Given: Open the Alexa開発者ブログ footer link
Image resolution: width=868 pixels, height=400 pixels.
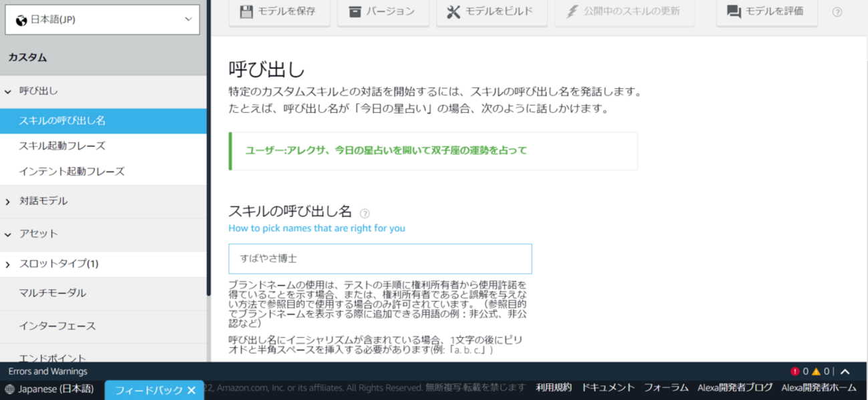Looking at the screenshot, I should click(735, 387).
